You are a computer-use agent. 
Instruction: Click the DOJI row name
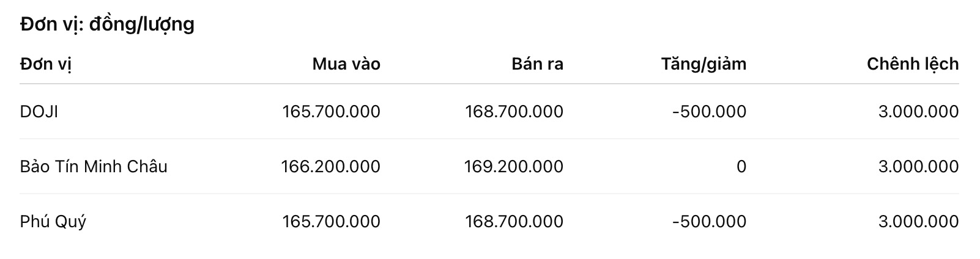[x=39, y=112]
